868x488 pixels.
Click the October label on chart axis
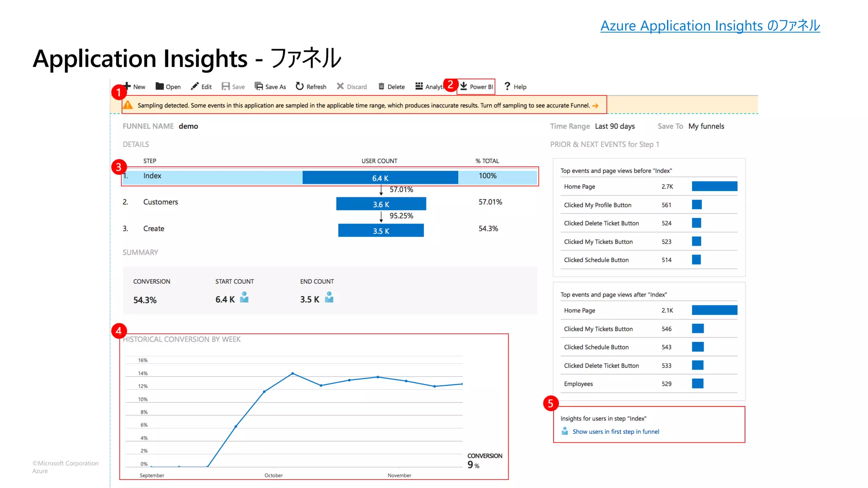(x=274, y=475)
